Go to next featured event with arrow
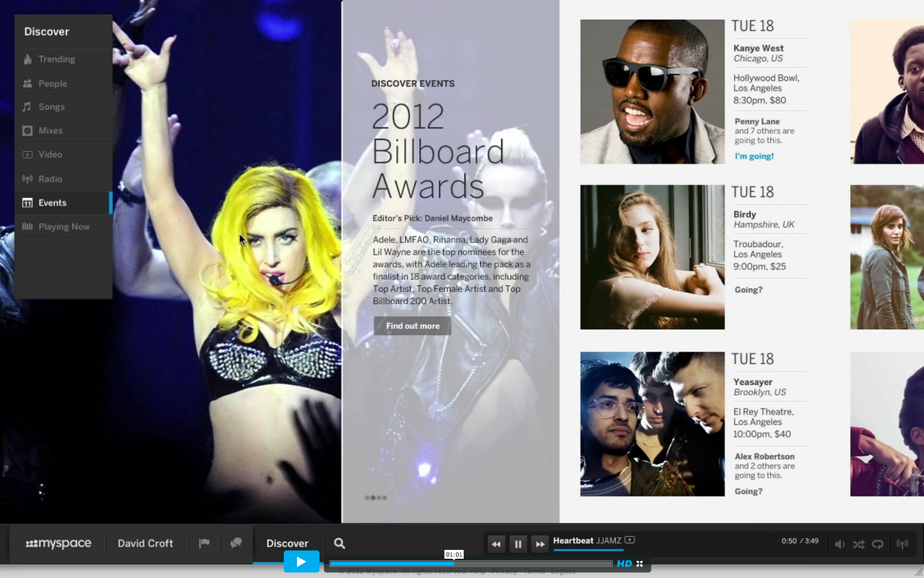924x578 pixels. pyautogui.click(x=543, y=232)
